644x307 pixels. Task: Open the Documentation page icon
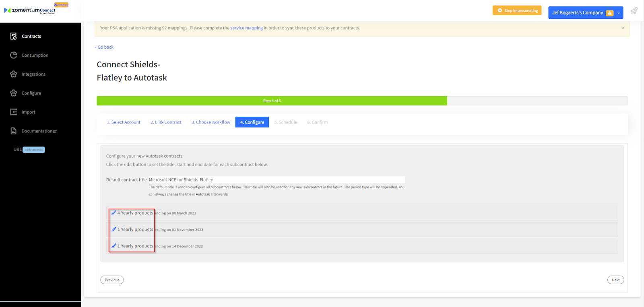[14, 131]
